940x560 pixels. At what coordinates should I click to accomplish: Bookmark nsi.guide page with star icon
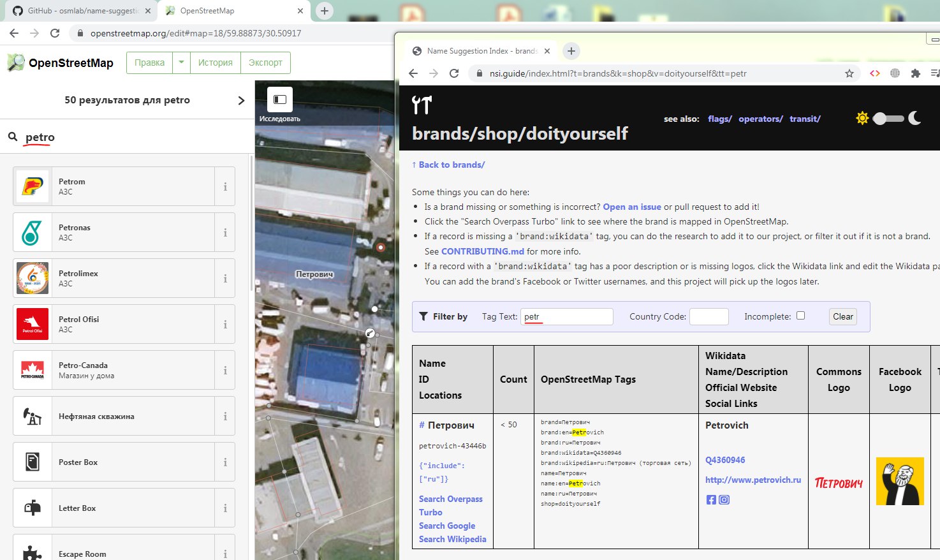click(849, 73)
